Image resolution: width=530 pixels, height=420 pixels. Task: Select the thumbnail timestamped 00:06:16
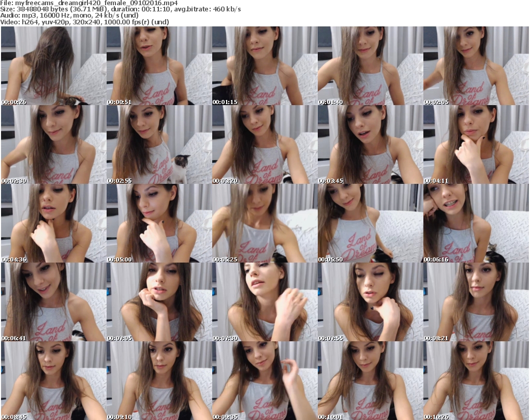476,223
